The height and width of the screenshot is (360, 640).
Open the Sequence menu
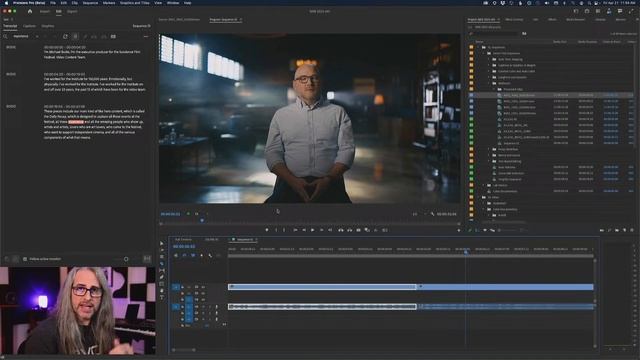coord(90,3)
